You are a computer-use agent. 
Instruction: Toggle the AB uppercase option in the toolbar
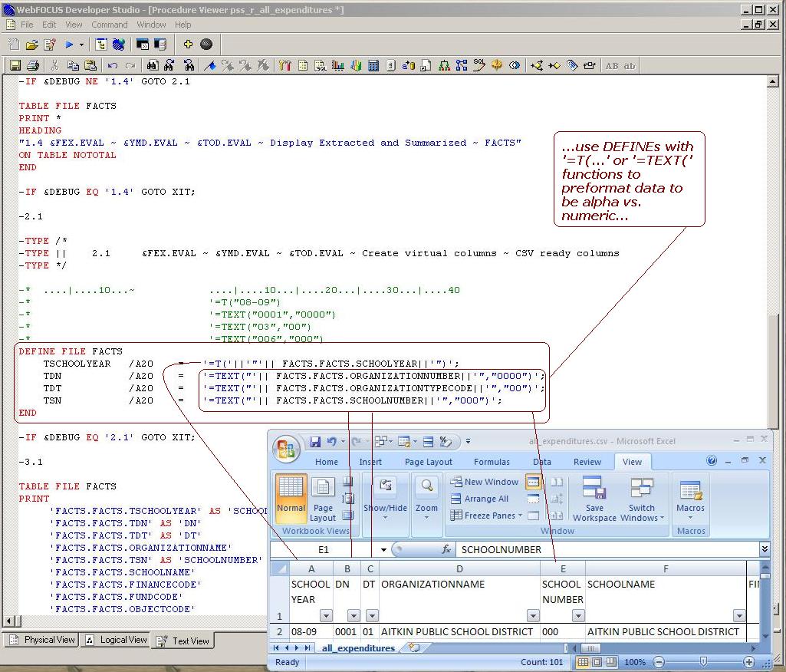tap(613, 65)
